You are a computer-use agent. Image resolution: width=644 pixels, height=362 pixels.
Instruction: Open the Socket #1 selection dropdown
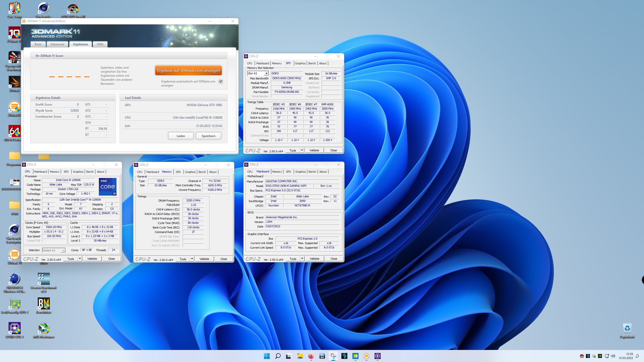[x=54, y=250]
